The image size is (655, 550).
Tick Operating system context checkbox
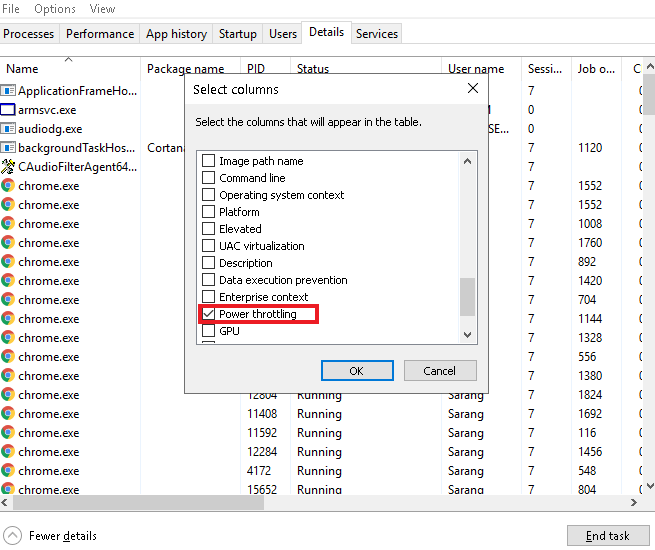point(208,195)
